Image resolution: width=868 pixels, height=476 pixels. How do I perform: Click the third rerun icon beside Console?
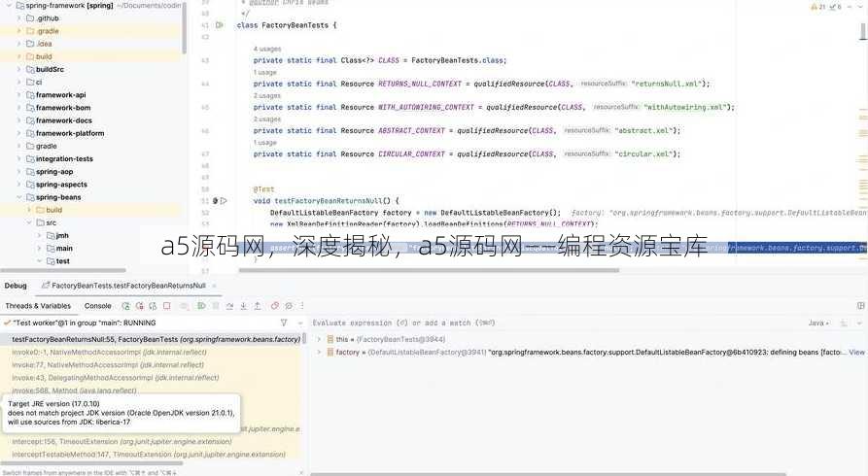[153, 306]
